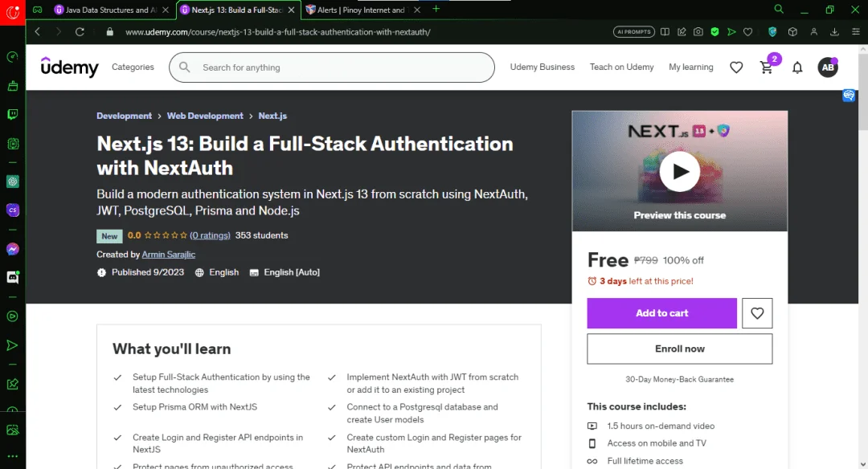Screen dimensions: 868x469
Task: Open reader mode book icon
Action: pyautogui.click(x=665, y=32)
